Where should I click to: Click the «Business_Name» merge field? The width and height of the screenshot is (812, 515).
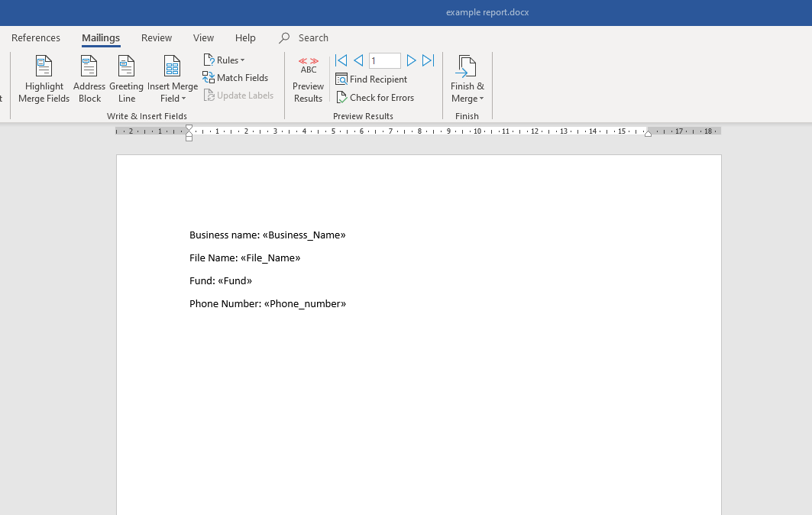pyautogui.click(x=304, y=235)
